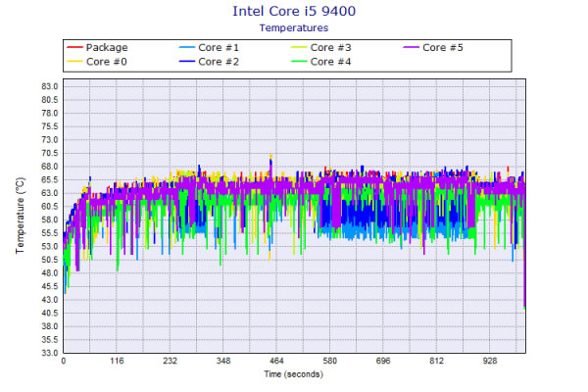Select the light blue Core #1 swatch

click(x=187, y=47)
